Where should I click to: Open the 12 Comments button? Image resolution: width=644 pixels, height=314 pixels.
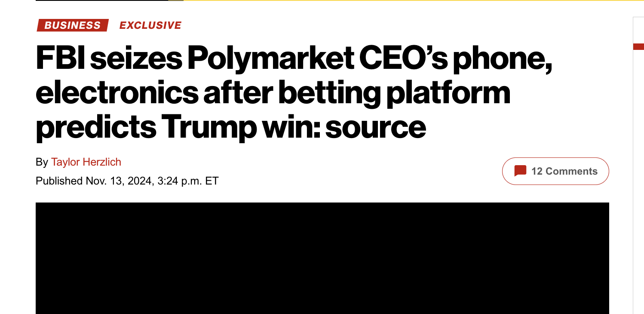[x=555, y=171]
